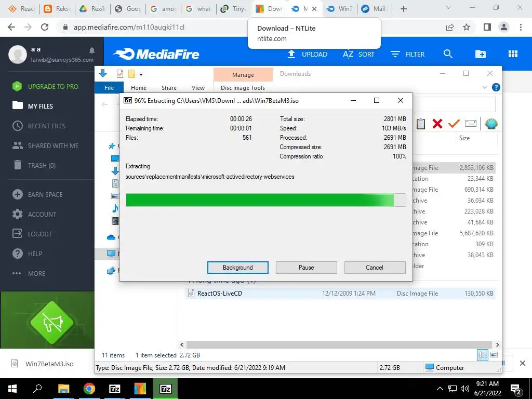Reload the MediaFire page in Chrome
Screen dimensions: 532x399
(45, 27)
